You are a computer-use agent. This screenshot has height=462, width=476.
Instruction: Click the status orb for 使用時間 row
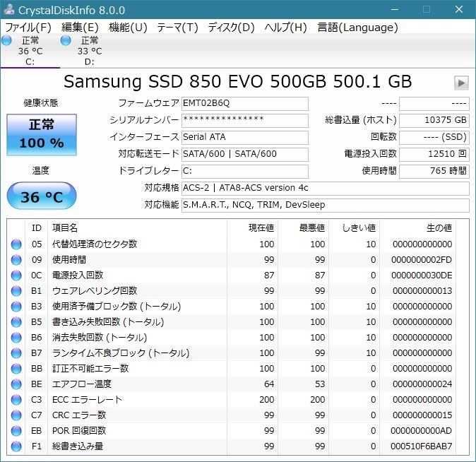pyautogui.click(x=16, y=260)
